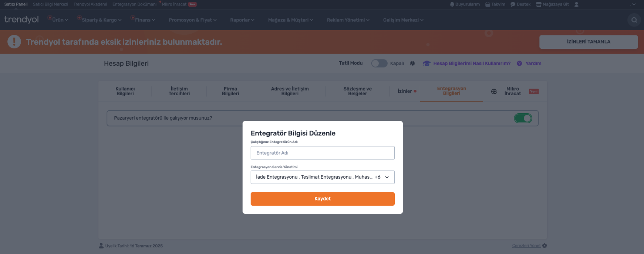Image resolution: width=644 pixels, height=254 pixels.
Task: Expand the Ürün menu
Action: pos(60,20)
